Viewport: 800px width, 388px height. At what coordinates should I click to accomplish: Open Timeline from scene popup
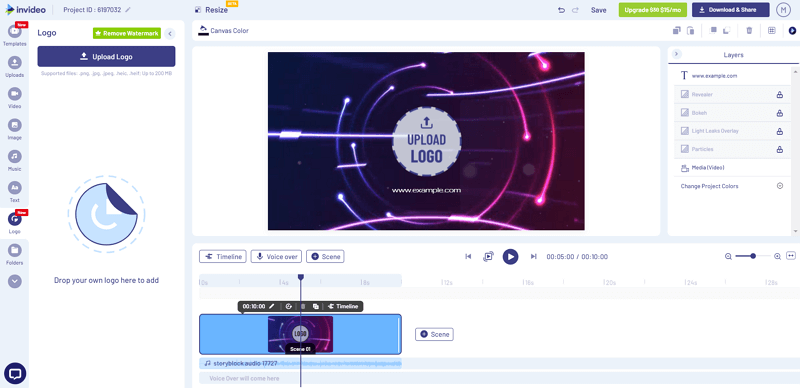(343, 306)
